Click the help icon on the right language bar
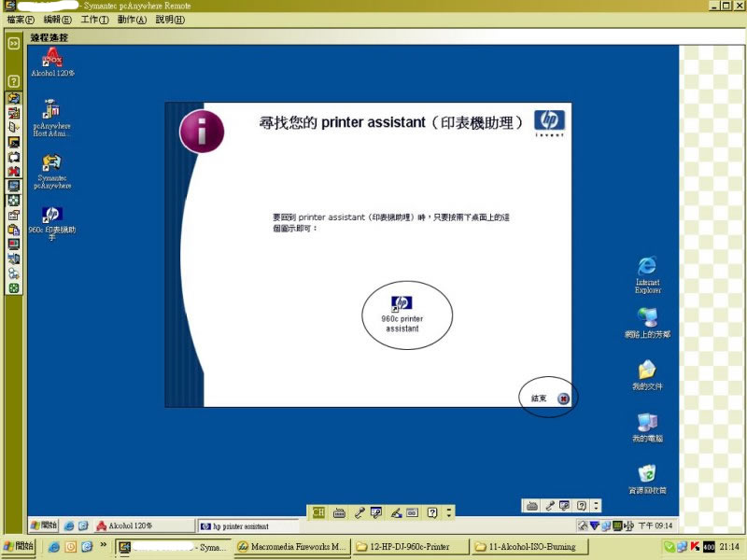Screen dimensions: 747x560 point(581,506)
